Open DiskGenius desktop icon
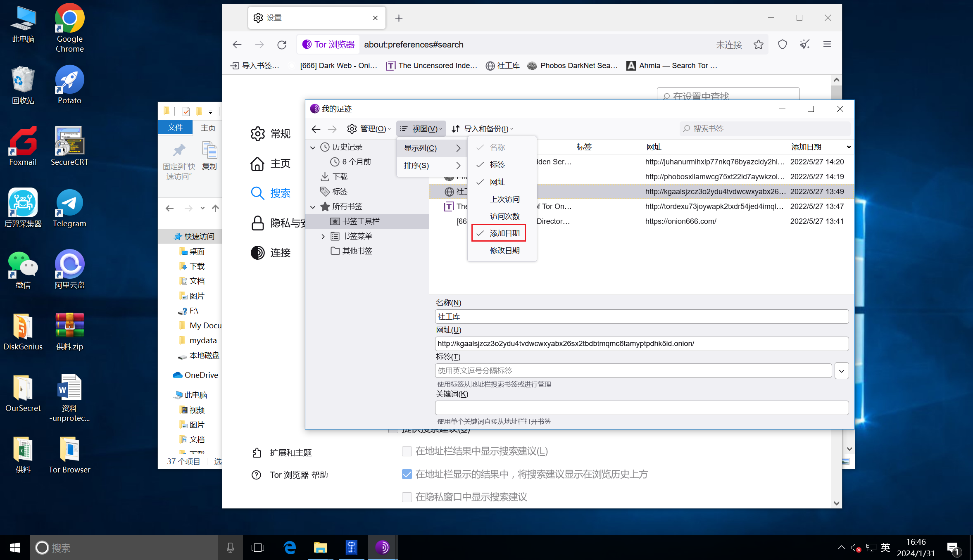Screen dimensions: 973x560 click(23, 331)
